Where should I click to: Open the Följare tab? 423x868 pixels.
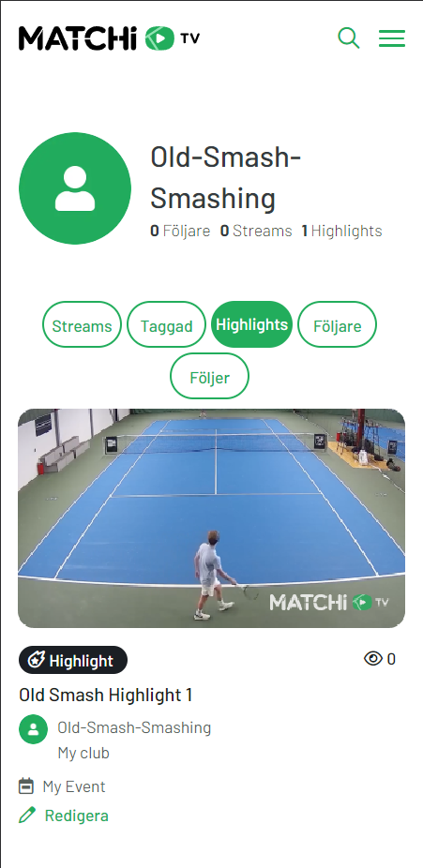(338, 324)
